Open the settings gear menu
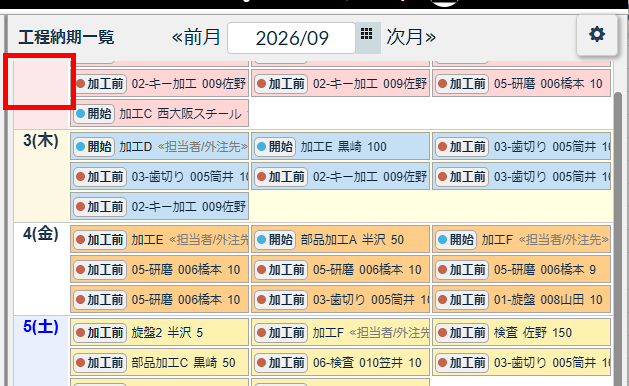 pyautogui.click(x=597, y=35)
